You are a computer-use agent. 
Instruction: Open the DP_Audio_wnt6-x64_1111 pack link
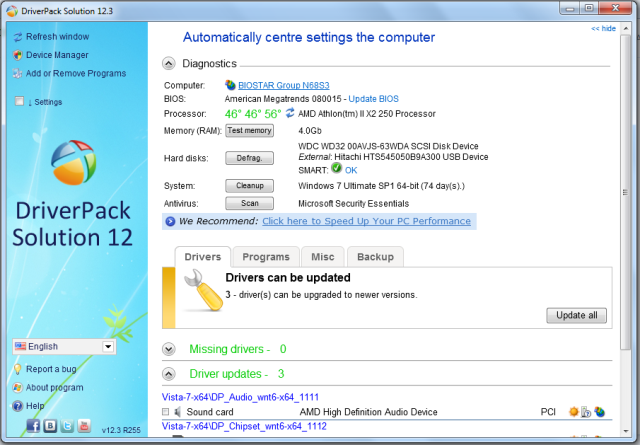[x=240, y=397]
